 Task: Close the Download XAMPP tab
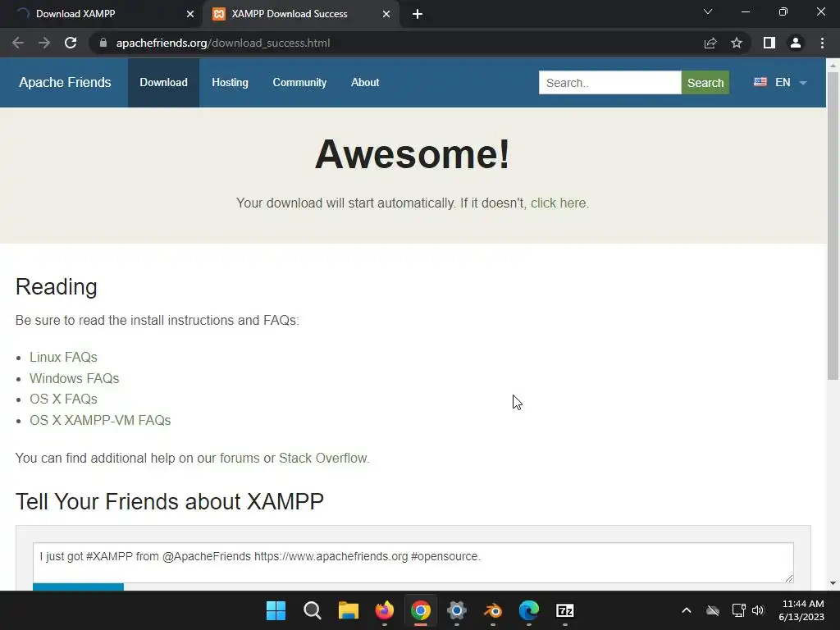pos(190,14)
